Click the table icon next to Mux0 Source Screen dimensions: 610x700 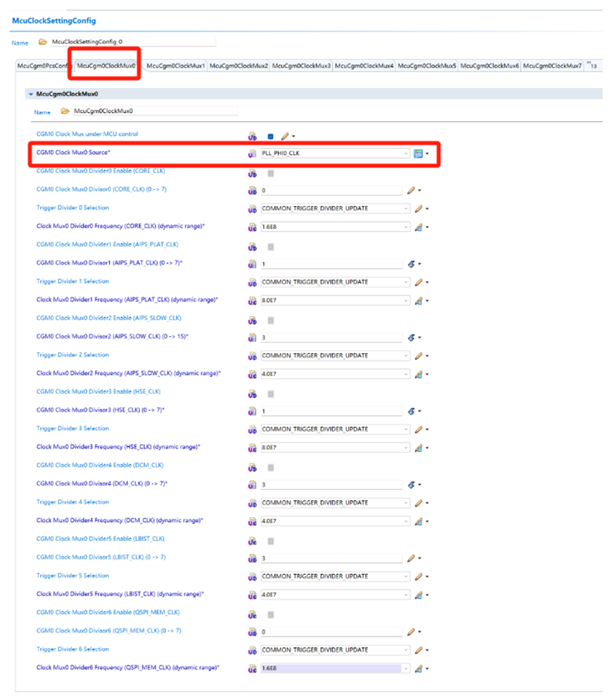point(418,153)
